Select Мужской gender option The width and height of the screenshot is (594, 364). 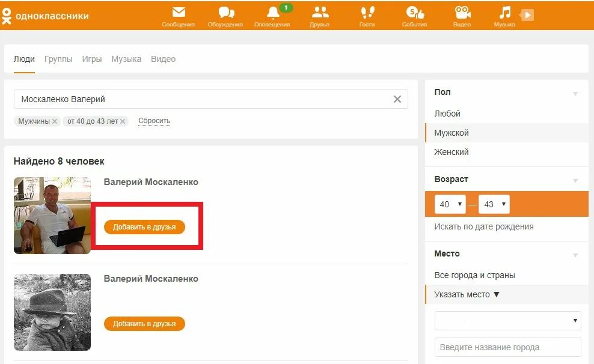point(507,133)
